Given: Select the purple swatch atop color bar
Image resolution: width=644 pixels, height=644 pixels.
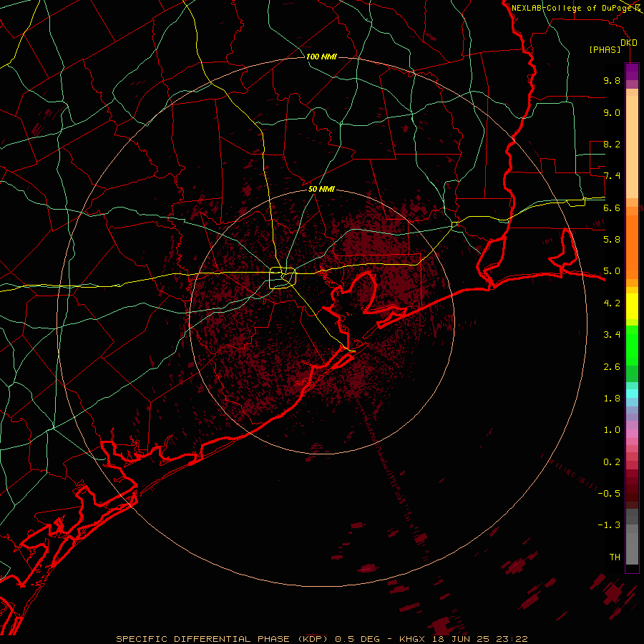Looking at the screenshot, I should click(x=632, y=72).
